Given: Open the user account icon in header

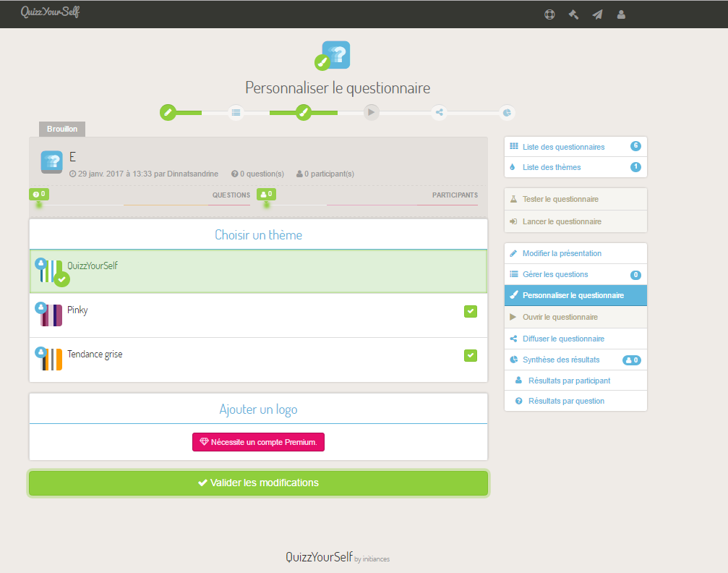Looking at the screenshot, I should click(x=621, y=14).
